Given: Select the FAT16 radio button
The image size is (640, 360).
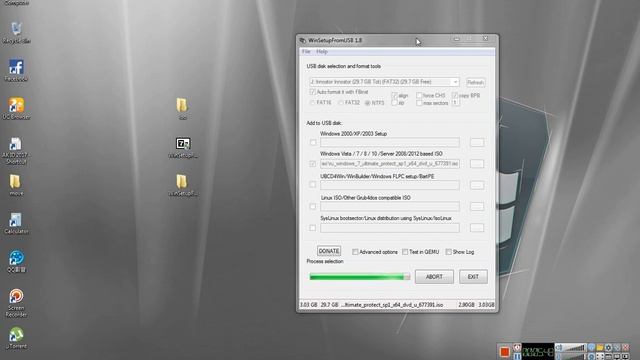Looking at the screenshot, I should pyautogui.click(x=313, y=103).
